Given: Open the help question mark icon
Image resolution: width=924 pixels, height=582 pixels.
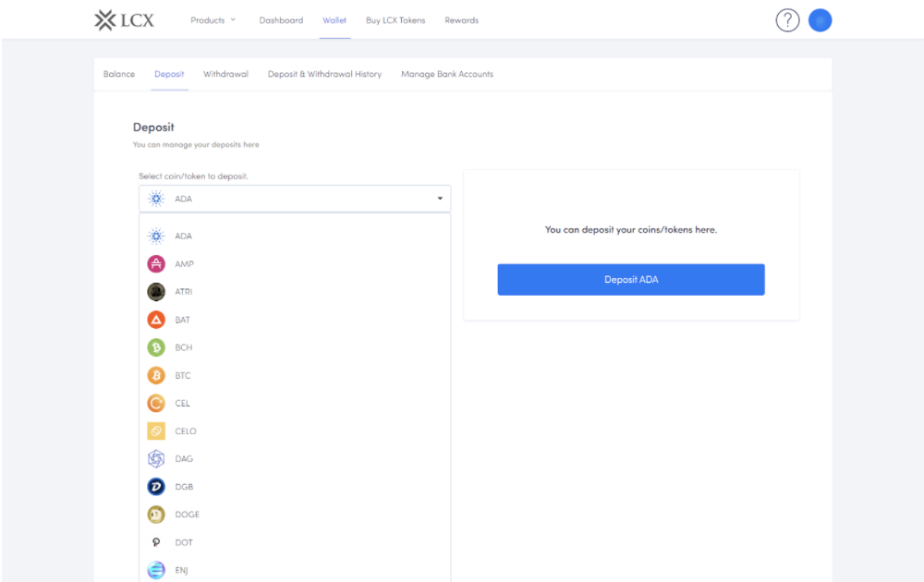Looking at the screenshot, I should pyautogui.click(x=787, y=20).
